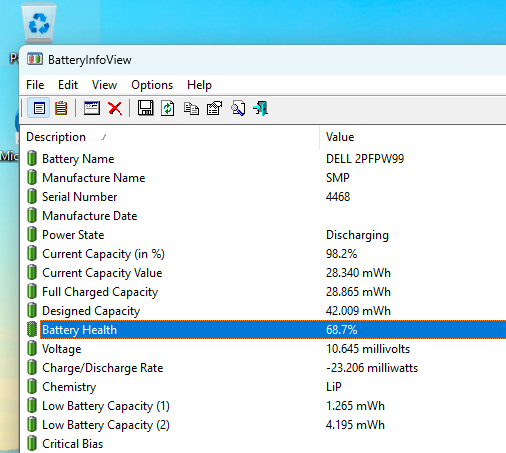Select the Critical Bias row label

tap(73, 444)
